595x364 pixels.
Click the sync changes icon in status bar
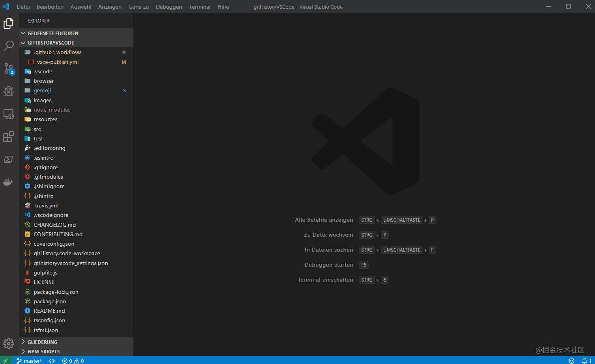(52, 361)
